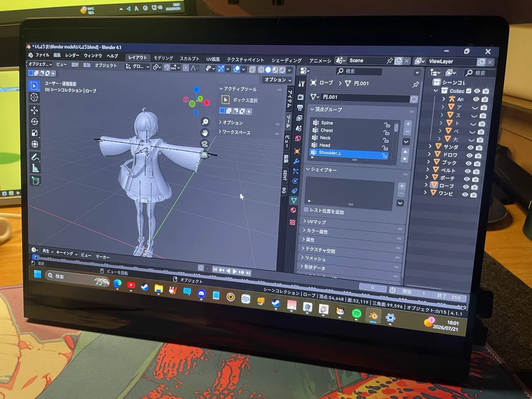Select the Scale tool
Viewport: 532px width, 399px height.
tap(35, 133)
